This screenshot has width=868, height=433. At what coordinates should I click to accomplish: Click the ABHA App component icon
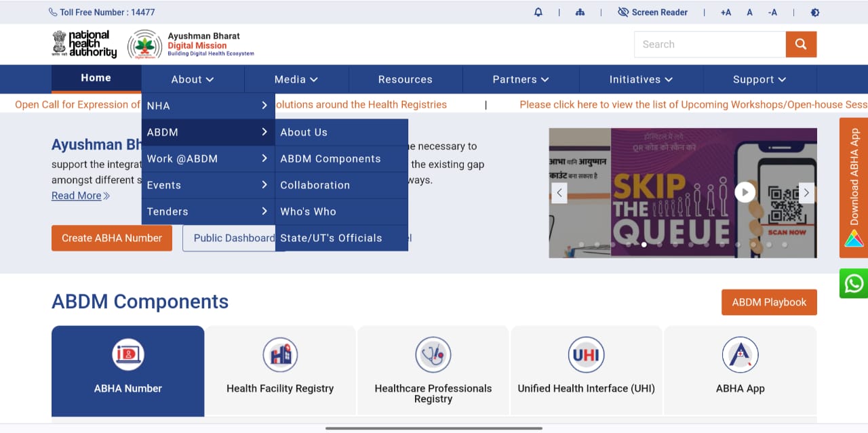click(740, 354)
